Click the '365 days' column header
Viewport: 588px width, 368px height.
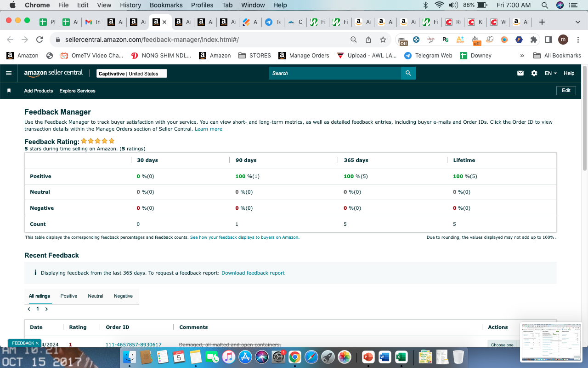pos(356,160)
